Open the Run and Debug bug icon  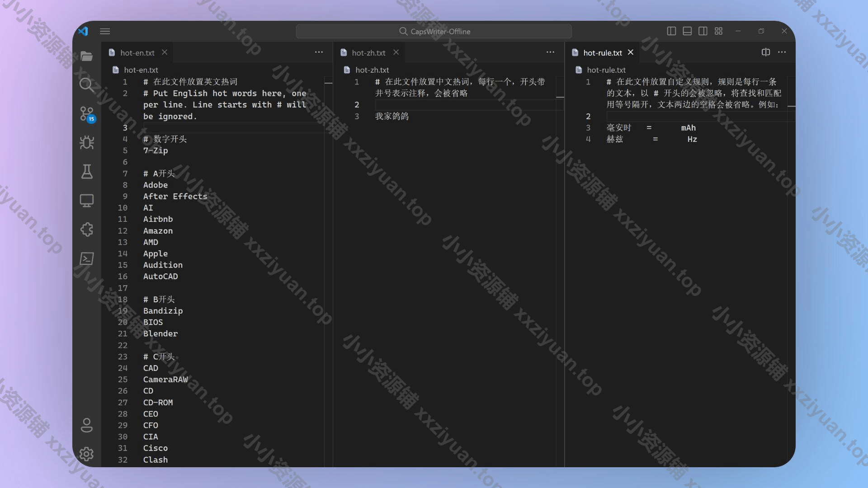tap(86, 143)
